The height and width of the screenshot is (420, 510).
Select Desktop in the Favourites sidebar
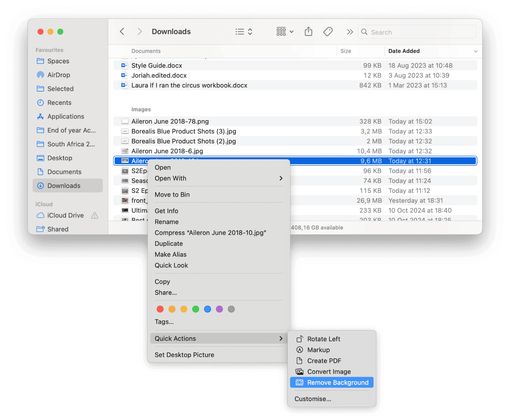[60, 158]
